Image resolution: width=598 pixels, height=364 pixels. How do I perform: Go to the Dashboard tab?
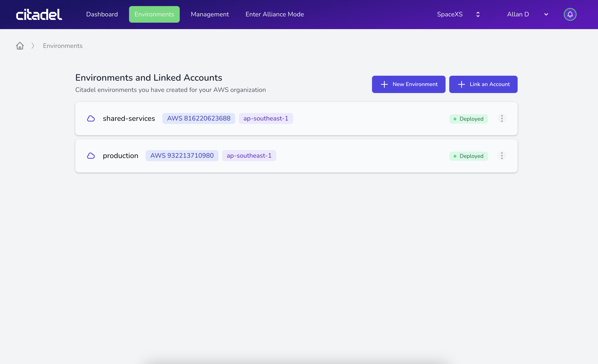click(x=102, y=14)
